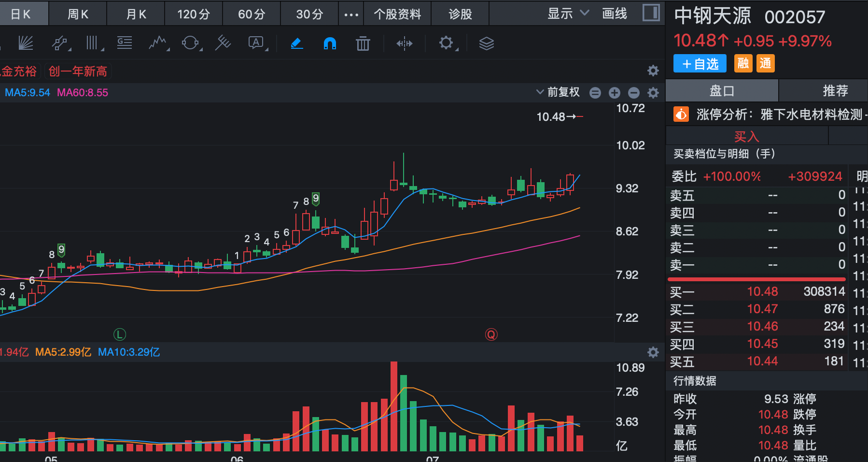Click 买二 price 10.47
This screenshot has width=868, height=462.
[762, 309]
